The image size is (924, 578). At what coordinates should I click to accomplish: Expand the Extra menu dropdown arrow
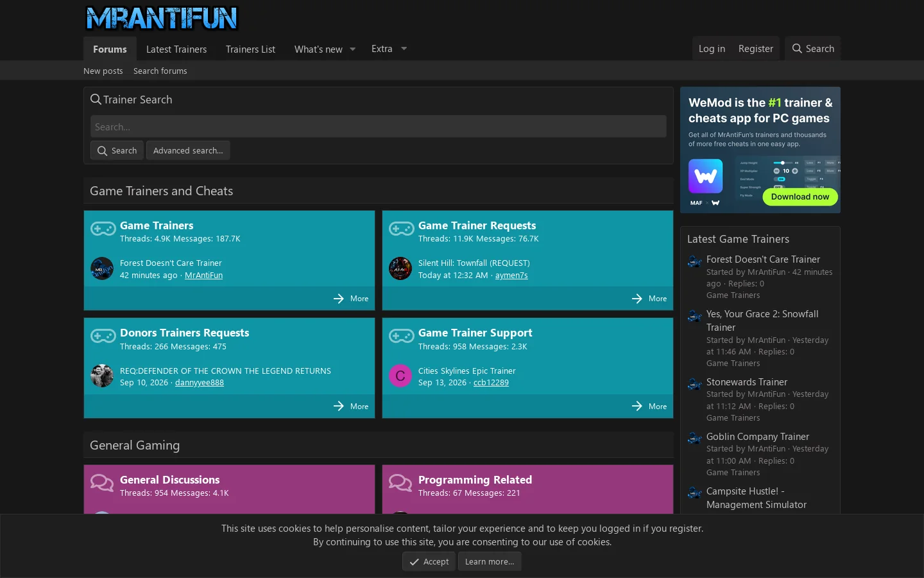(404, 49)
